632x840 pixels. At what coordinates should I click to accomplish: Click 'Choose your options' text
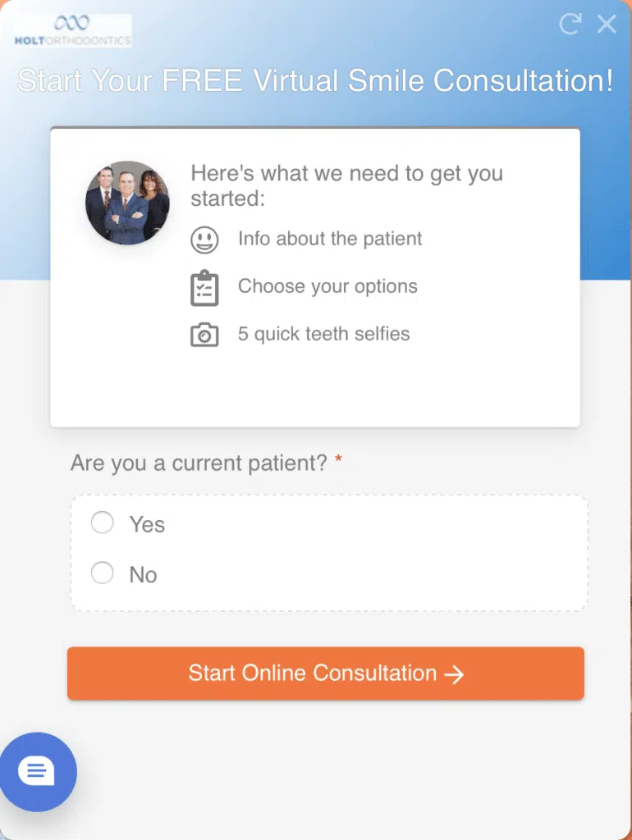pyautogui.click(x=327, y=286)
